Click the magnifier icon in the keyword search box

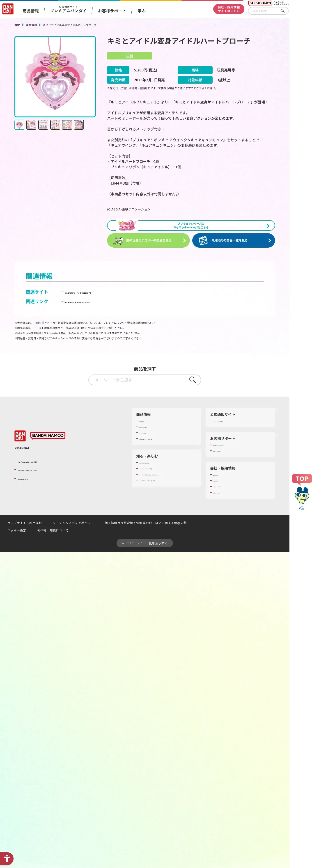(192, 380)
